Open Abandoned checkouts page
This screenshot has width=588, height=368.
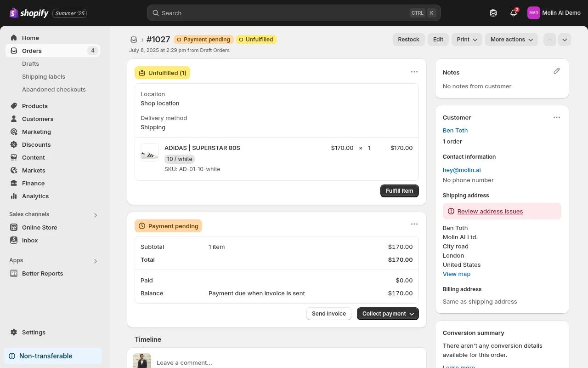(54, 89)
